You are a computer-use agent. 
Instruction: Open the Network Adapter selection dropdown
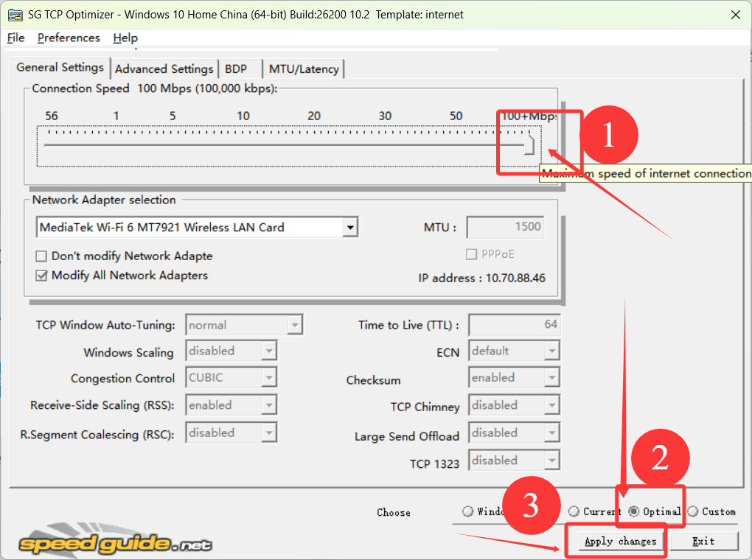pyautogui.click(x=351, y=227)
